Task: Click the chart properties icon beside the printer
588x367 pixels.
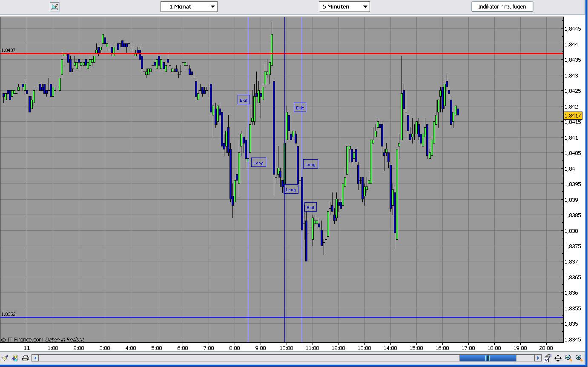Action: 15,358
